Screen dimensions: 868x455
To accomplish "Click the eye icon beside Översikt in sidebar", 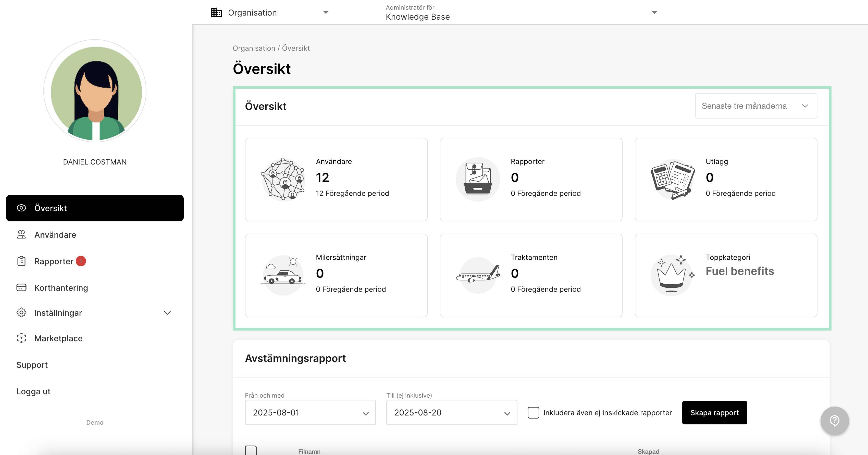I will tap(21, 208).
